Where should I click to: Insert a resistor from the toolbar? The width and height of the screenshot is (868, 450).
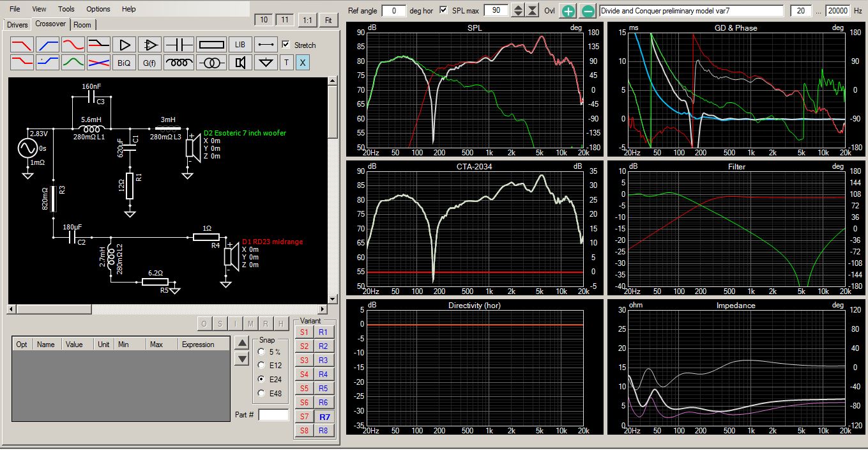211,45
